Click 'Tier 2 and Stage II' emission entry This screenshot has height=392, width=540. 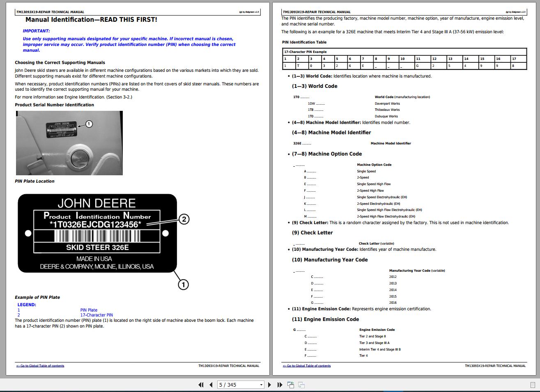(372, 336)
